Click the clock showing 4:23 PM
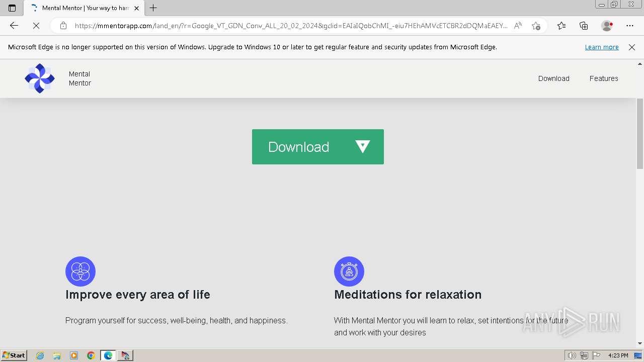The image size is (644, 362). [x=618, y=355]
